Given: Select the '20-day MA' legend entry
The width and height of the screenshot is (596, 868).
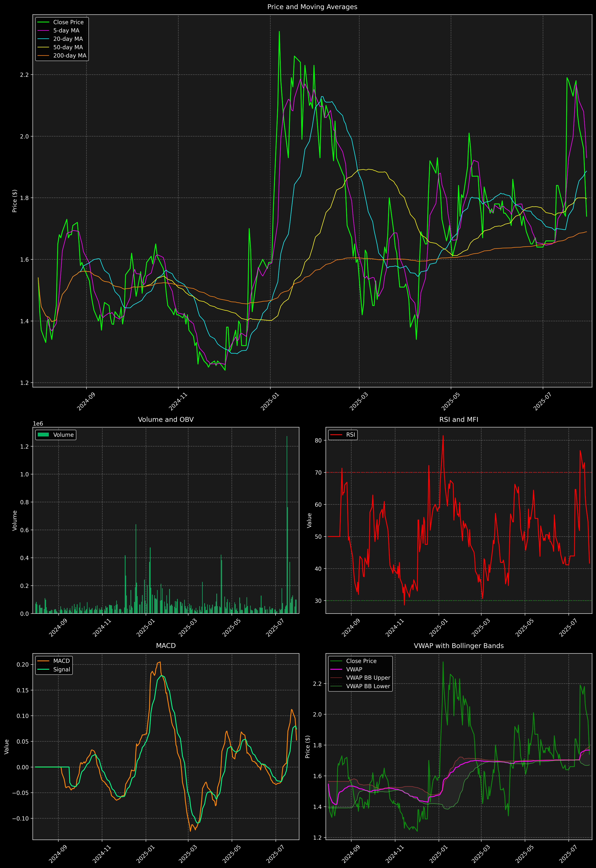Looking at the screenshot, I should [x=60, y=39].
